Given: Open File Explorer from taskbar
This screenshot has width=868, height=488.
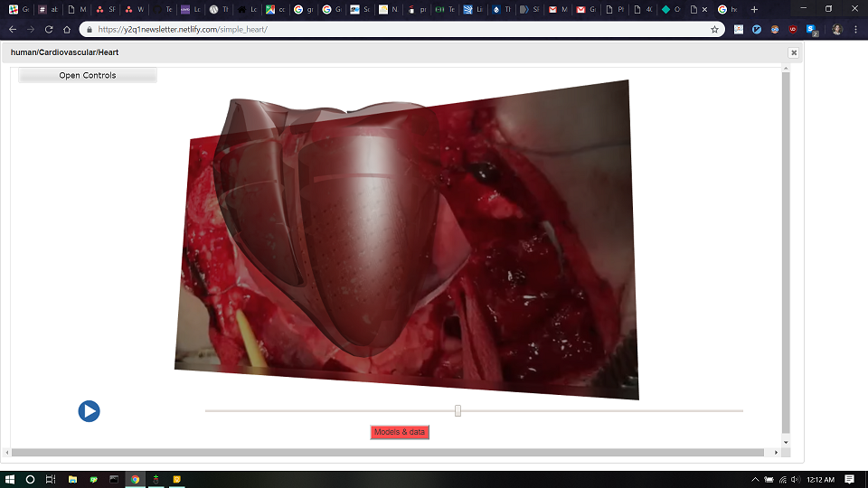Looking at the screenshot, I should (x=72, y=479).
